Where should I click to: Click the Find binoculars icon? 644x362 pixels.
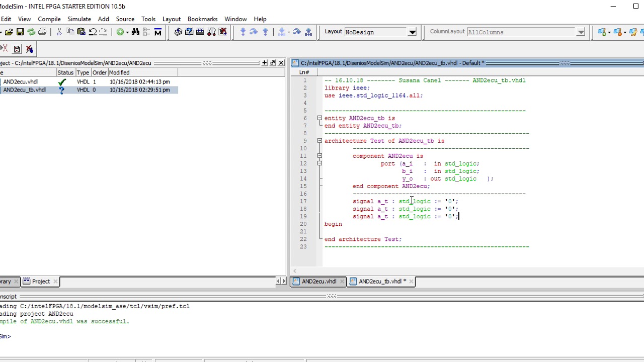tap(135, 32)
